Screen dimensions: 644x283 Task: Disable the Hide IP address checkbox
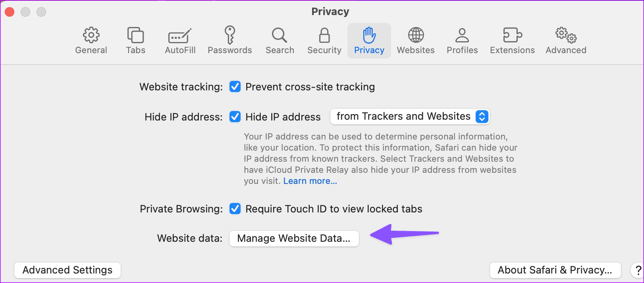click(235, 117)
